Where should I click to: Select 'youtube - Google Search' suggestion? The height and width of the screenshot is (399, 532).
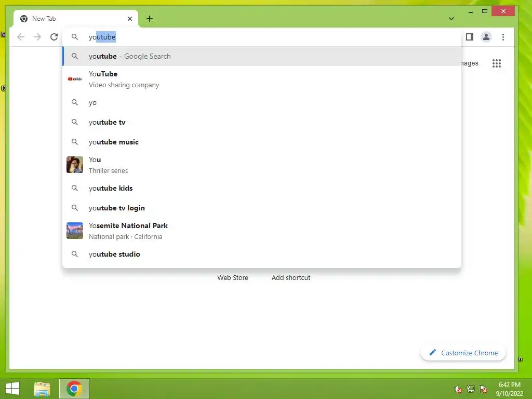(x=262, y=56)
